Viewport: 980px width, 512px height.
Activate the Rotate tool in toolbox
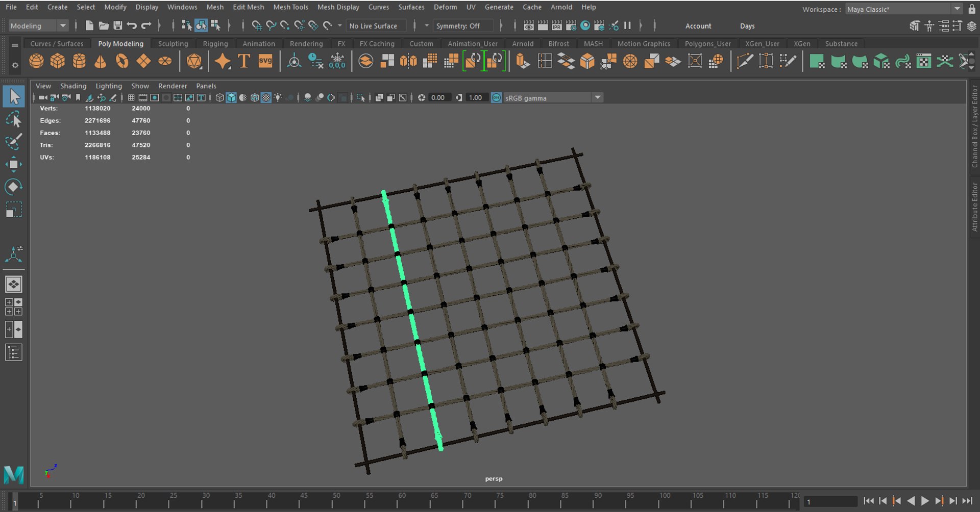click(x=14, y=187)
